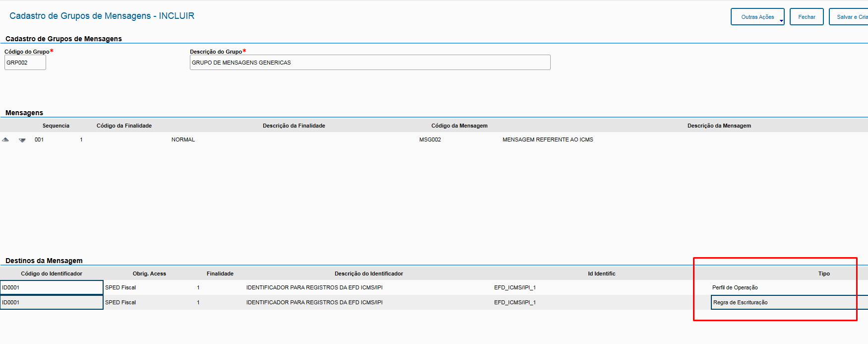Open the Outras Ações dropdown
The height and width of the screenshot is (344, 868).
tap(757, 17)
